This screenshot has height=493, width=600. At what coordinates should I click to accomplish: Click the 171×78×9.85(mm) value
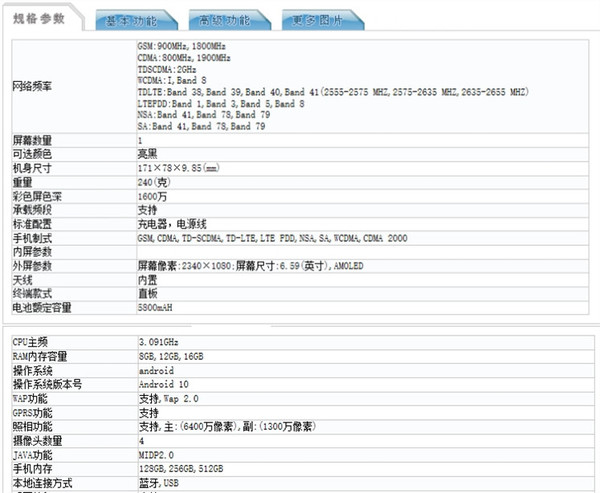(x=178, y=168)
